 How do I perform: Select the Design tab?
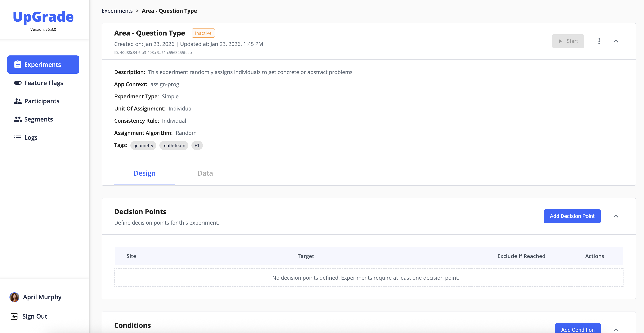coord(144,173)
